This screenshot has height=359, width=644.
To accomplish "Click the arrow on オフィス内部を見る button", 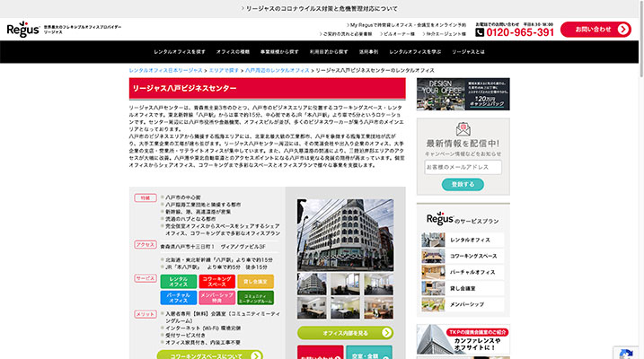I will (386, 333).
